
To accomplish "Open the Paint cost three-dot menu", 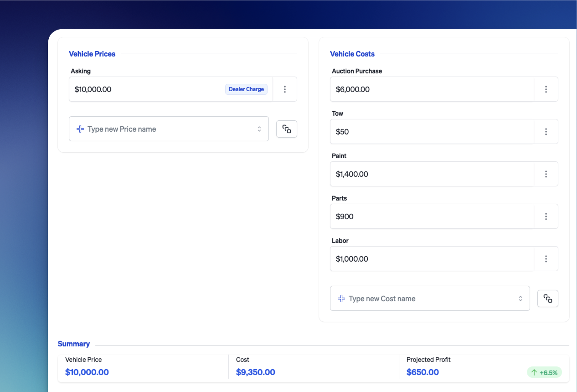I will 546,174.
